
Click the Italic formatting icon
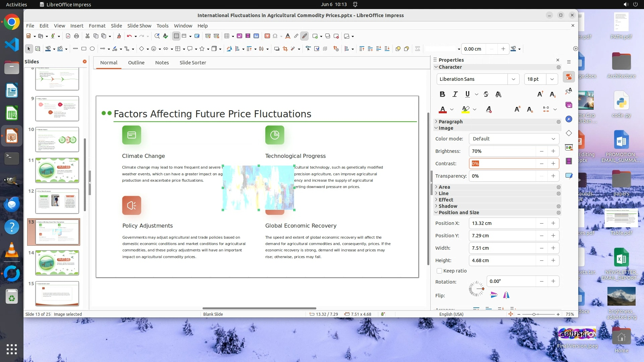[455, 94]
